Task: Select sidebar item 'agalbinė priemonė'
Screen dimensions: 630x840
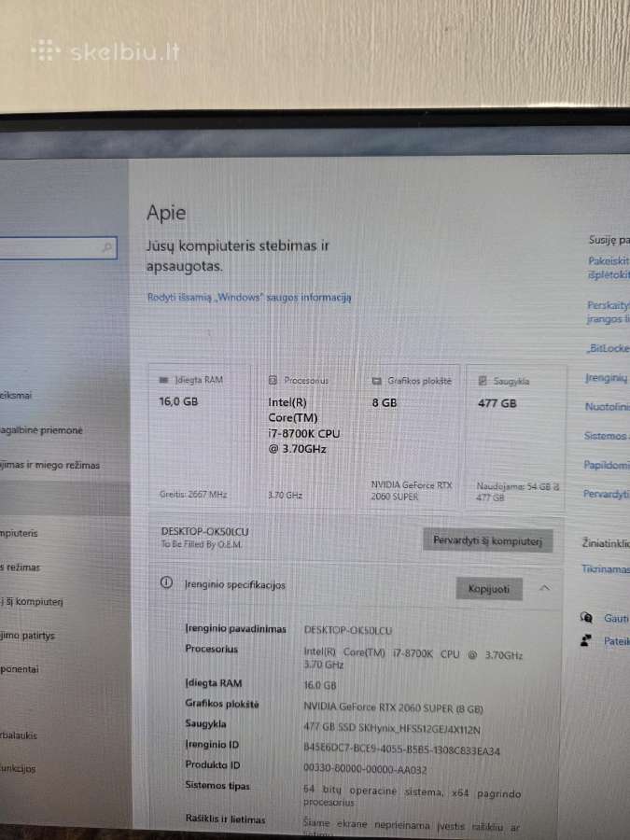Action: [41, 430]
